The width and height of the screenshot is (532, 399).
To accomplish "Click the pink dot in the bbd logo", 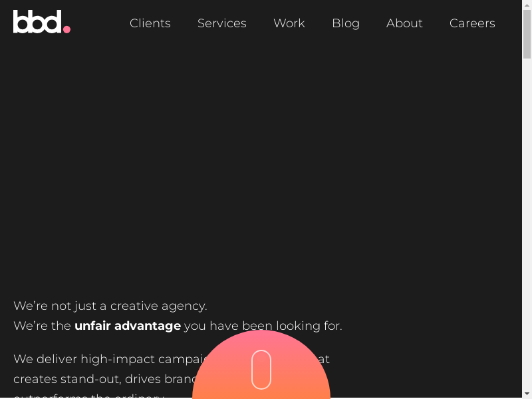I will tap(66, 29).
